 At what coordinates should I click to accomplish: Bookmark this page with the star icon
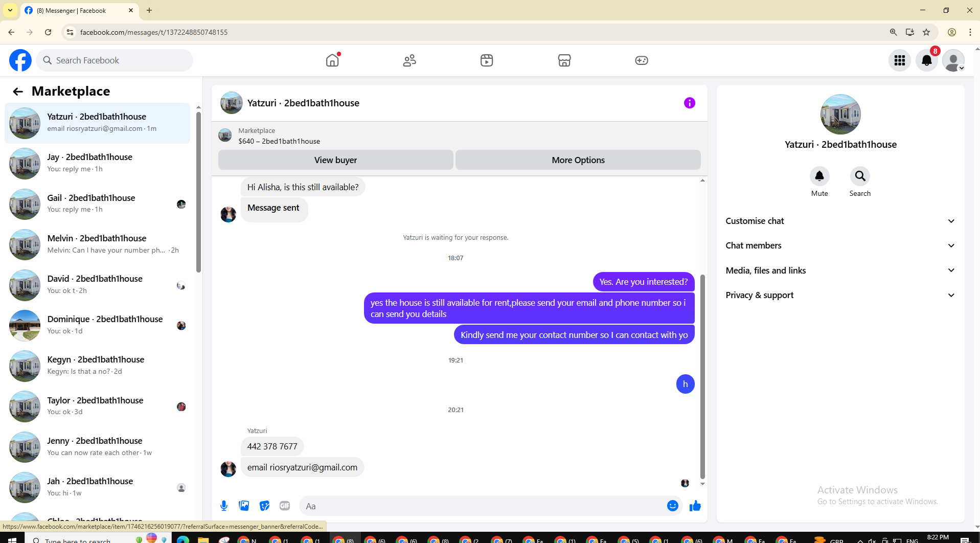tap(926, 32)
